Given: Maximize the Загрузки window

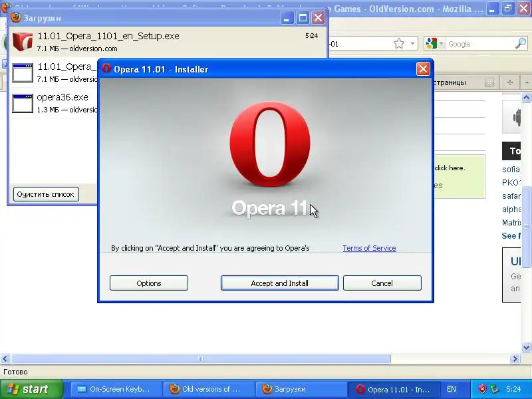Looking at the screenshot, I should point(303,18).
